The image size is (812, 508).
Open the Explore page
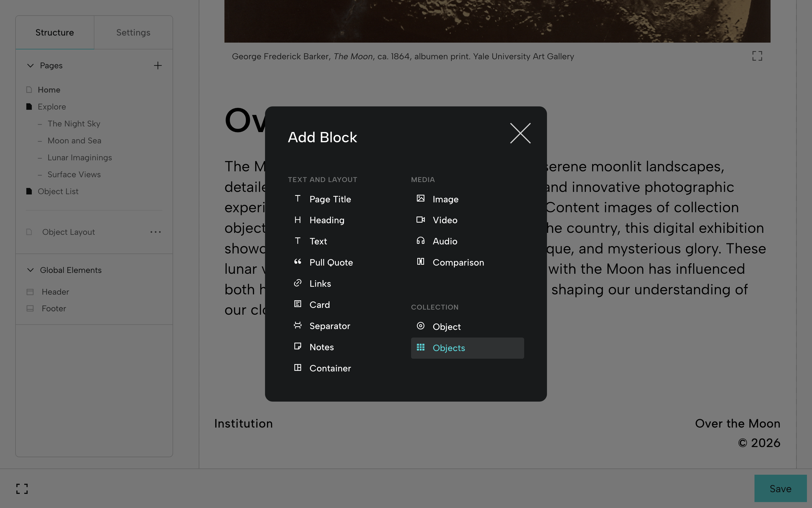coord(52,106)
